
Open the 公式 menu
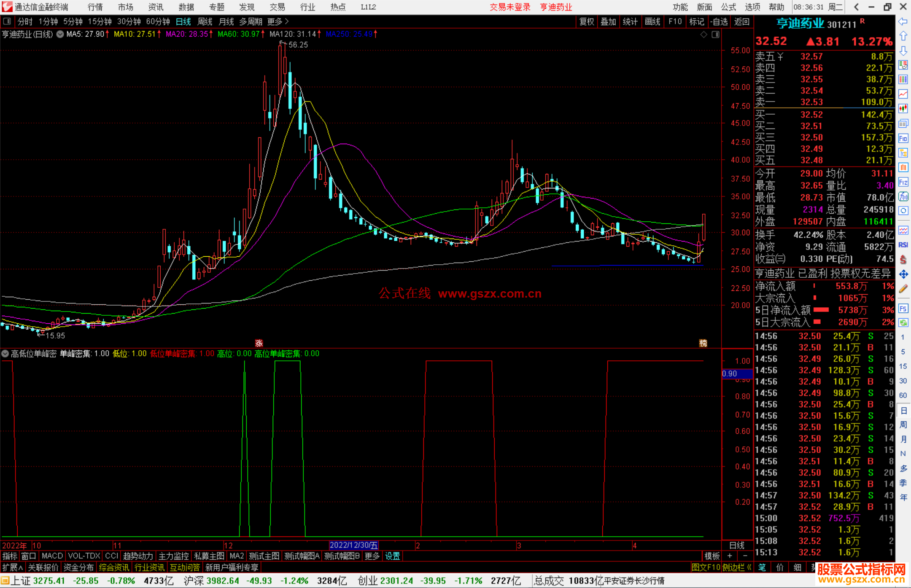[728, 7]
